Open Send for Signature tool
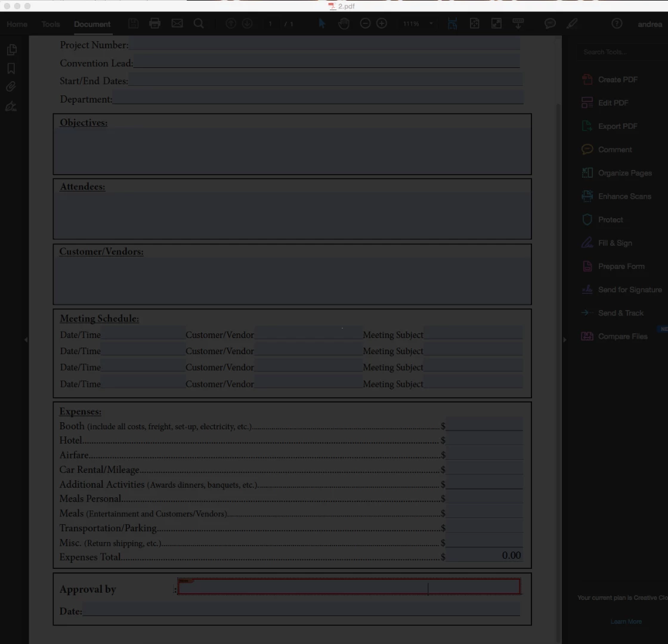The height and width of the screenshot is (644, 668). 622,290
